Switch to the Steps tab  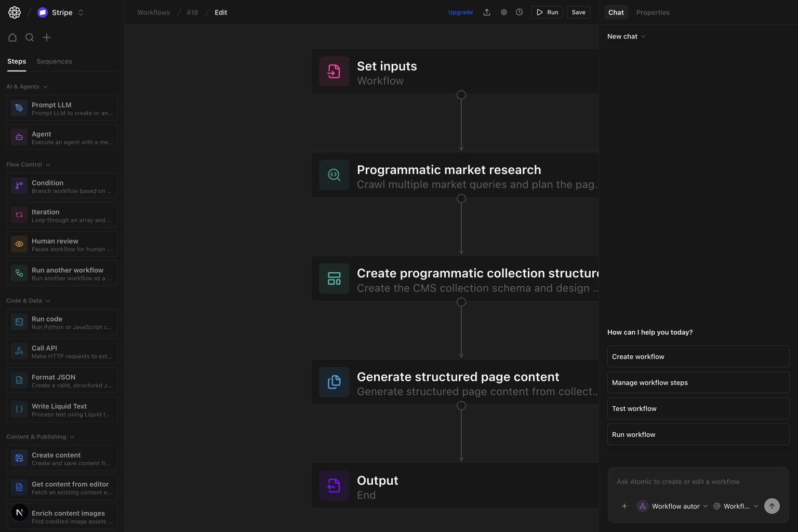pyautogui.click(x=17, y=61)
